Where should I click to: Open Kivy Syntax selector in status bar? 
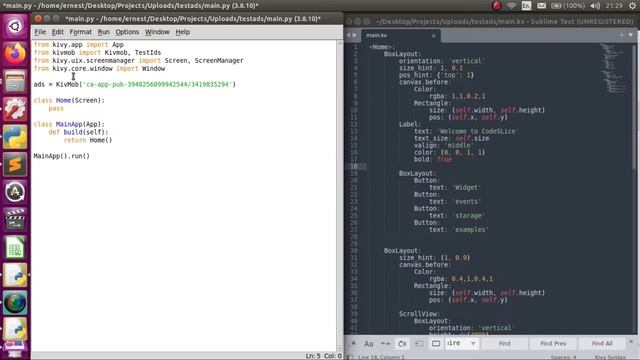(x=610, y=358)
